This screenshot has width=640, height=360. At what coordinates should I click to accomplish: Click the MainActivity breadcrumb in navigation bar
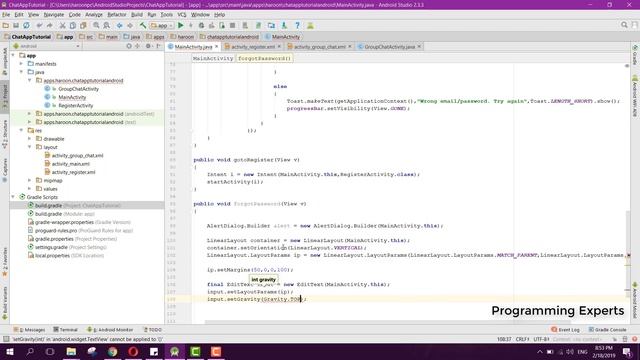[x=282, y=37]
